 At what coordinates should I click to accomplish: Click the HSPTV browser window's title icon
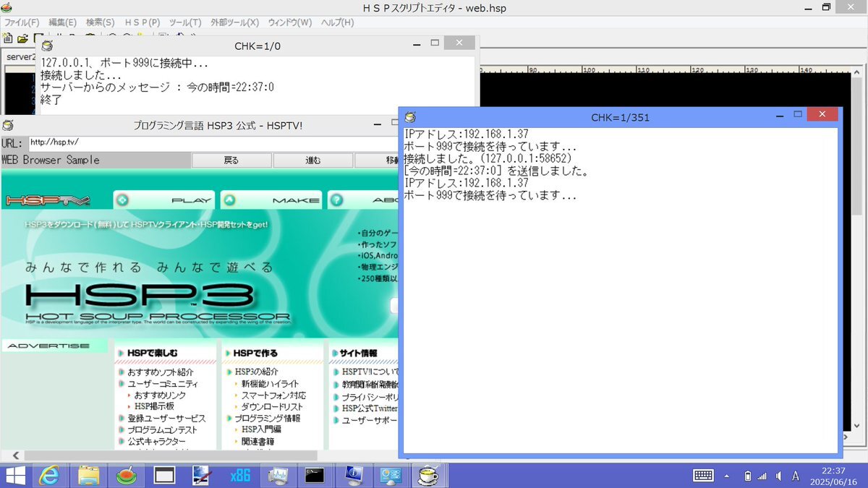(8, 126)
